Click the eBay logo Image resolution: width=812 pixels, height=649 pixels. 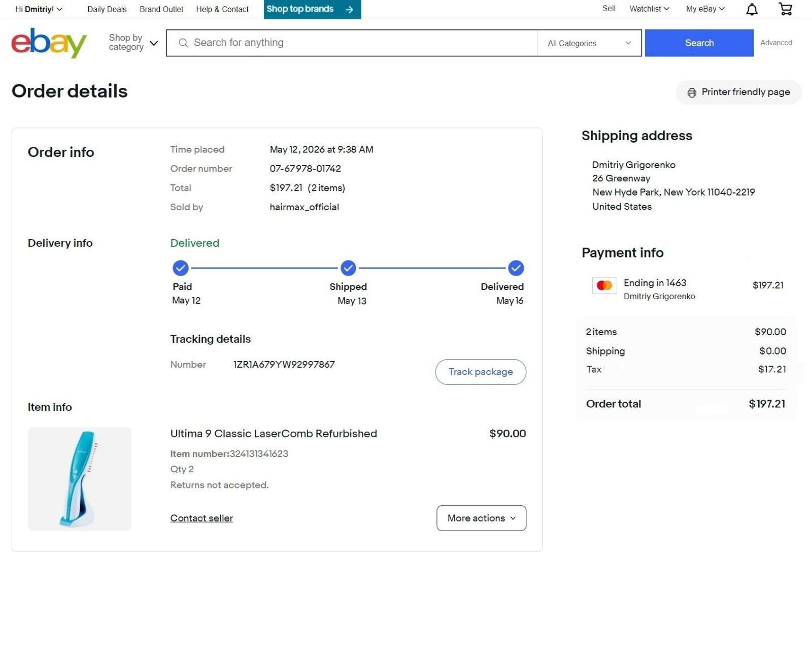tap(49, 43)
